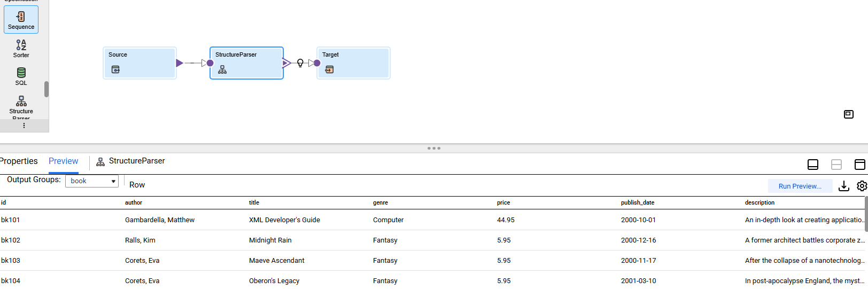Click the Source node icon on canvas
The width and height of the screenshot is (868, 289).
115,69
